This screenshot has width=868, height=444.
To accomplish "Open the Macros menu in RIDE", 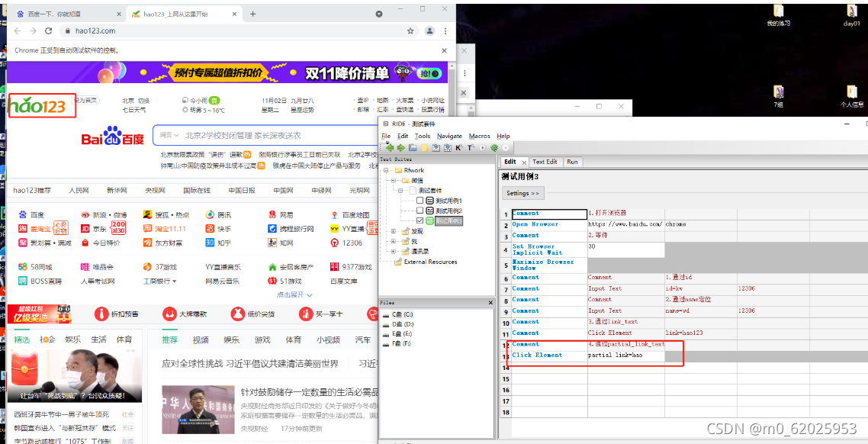I will [480, 136].
